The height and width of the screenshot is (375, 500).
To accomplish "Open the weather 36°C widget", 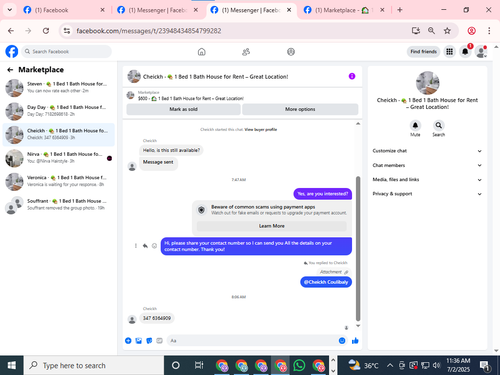I will tap(363, 365).
